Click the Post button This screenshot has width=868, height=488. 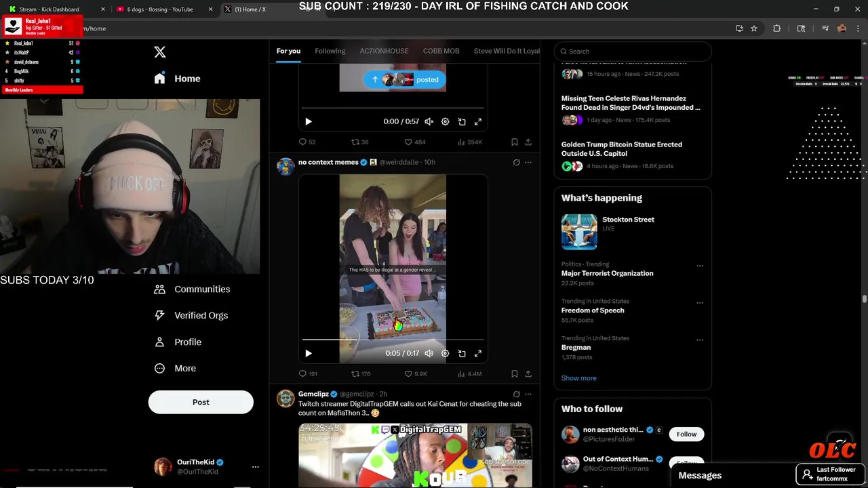[201, 402]
